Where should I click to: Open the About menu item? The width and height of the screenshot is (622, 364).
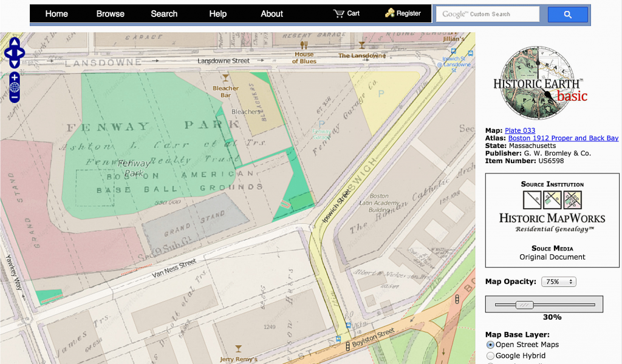click(272, 14)
